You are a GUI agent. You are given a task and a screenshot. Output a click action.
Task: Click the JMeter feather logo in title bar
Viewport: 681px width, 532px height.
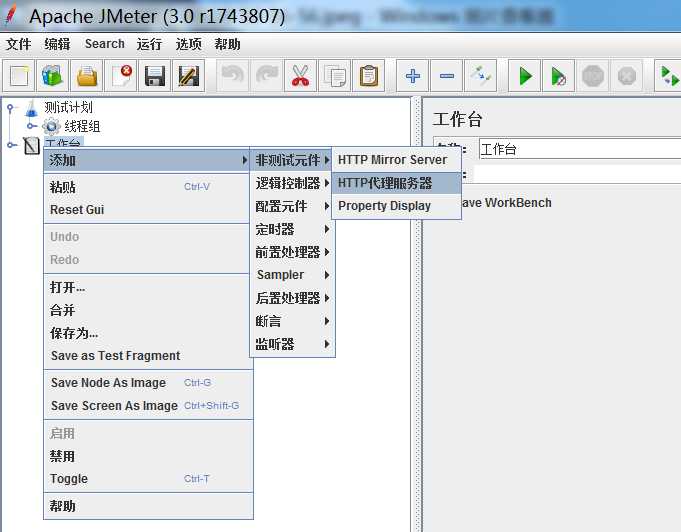tap(10, 15)
